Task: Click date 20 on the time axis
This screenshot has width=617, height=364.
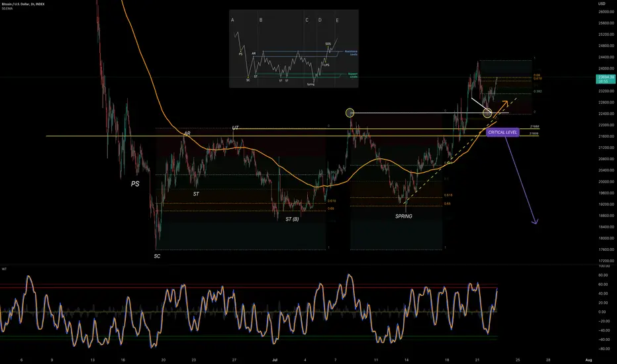Action: point(164,360)
